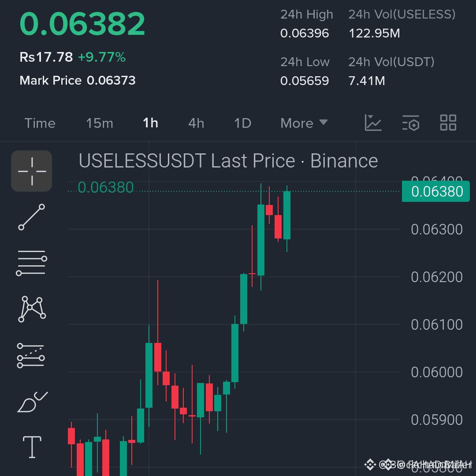Click the green 0.06380 price tag
The image size is (476, 476).
tap(435, 191)
